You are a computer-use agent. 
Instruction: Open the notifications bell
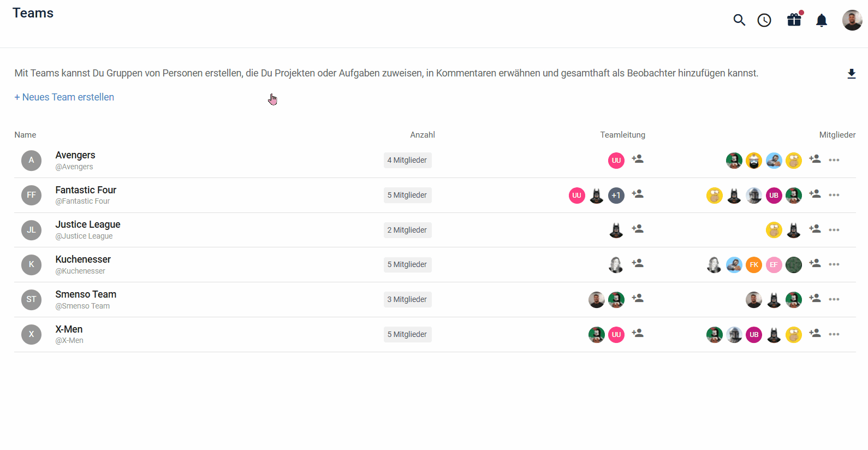point(822,21)
